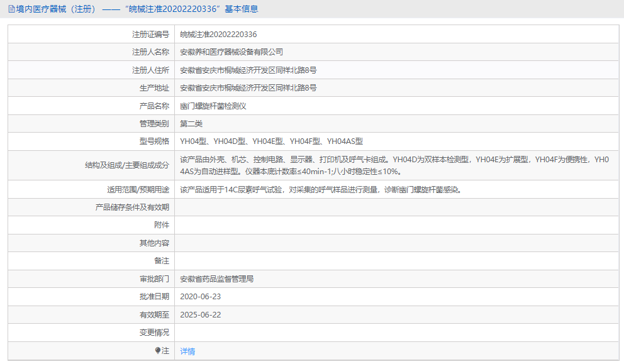Click the 产品名称 label
This screenshot has height=364, width=624.
click(154, 106)
